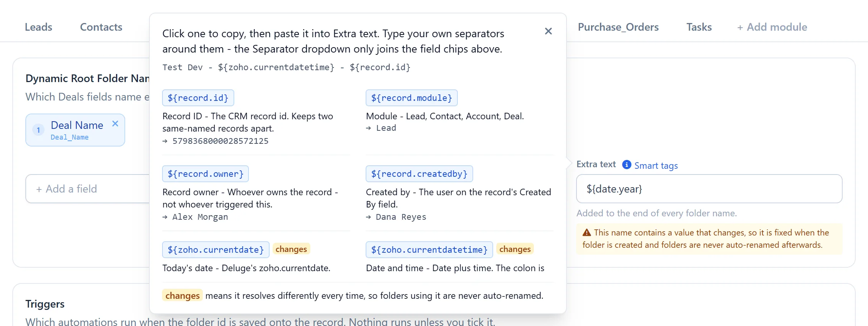
Task: Copy the ${record.owner} smart tag
Action: 205,174
